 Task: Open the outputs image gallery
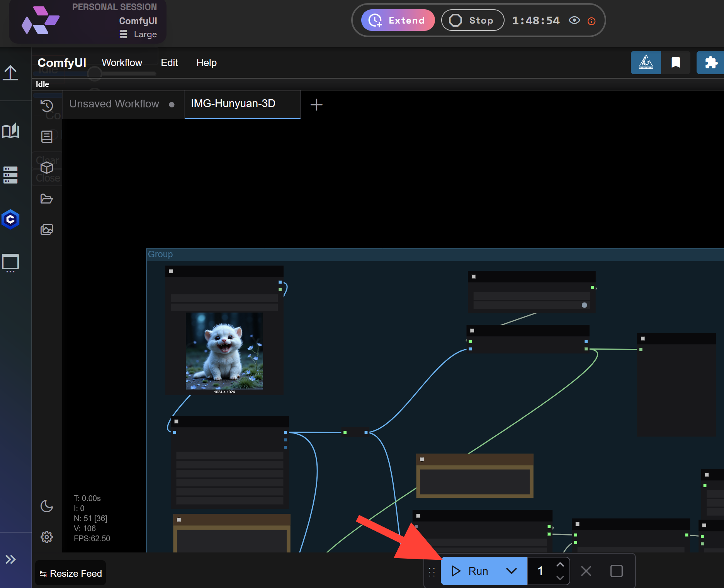[47, 229]
